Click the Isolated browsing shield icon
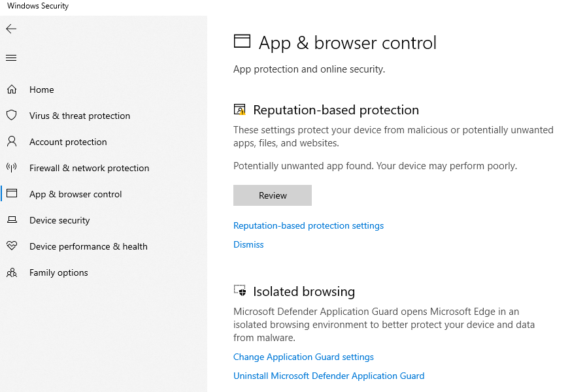The image size is (570, 392). pos(240,291)
